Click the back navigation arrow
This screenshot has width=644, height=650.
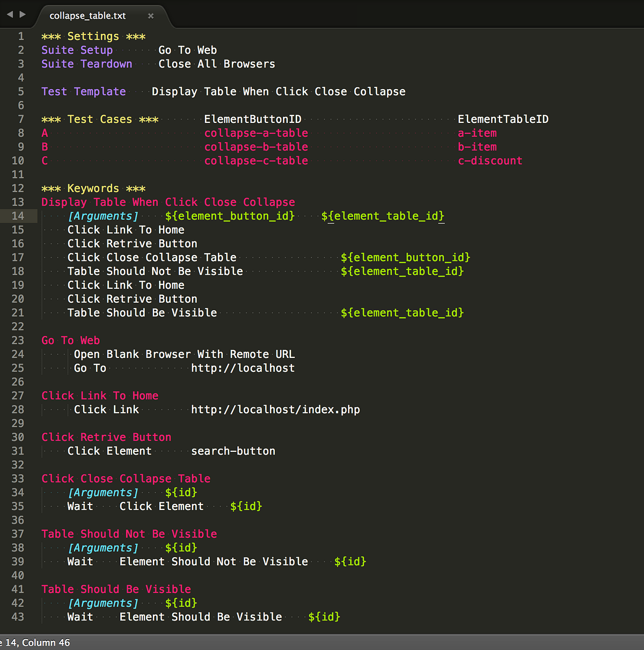[x=9, y=15]
